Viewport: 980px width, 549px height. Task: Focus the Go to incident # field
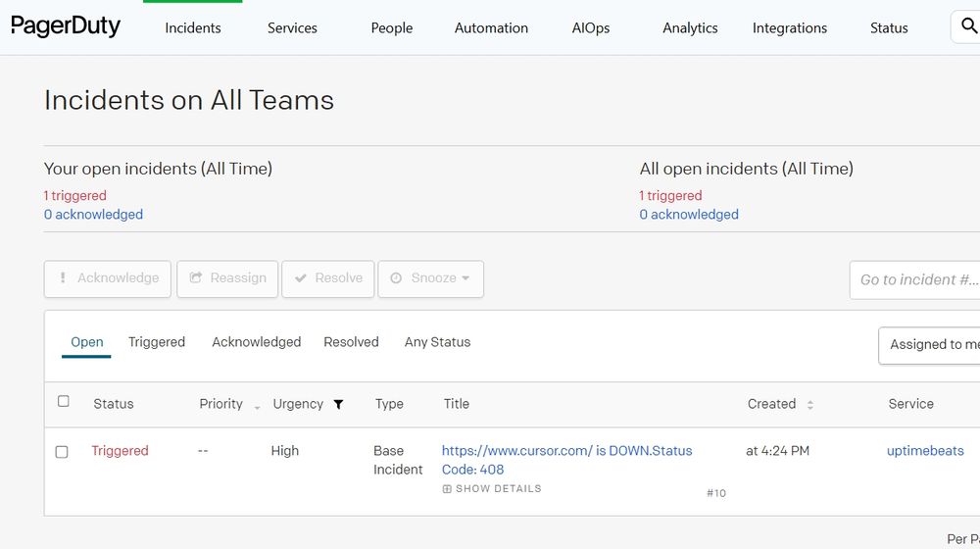[x=915, y=280]
